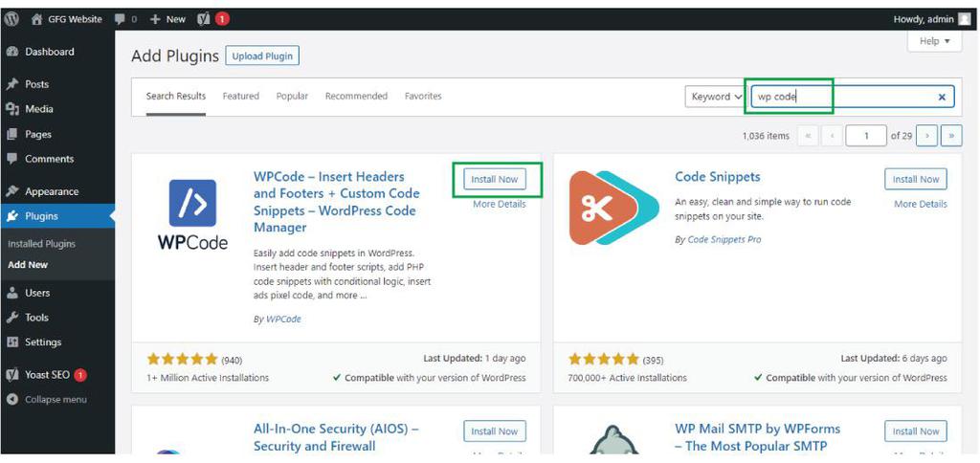Click the Code Snippets five-star rating
This screenshot has height=463, width=980.
[604, 360]
